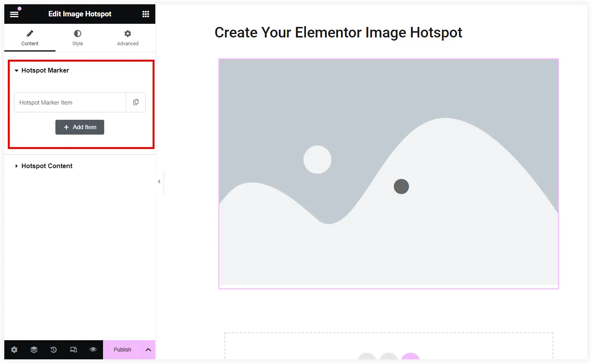
Task: Open save options arrow next to Publish
Action: (148, 350)
